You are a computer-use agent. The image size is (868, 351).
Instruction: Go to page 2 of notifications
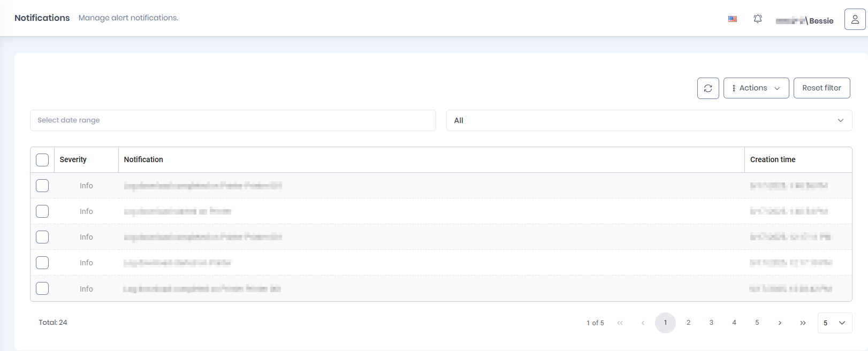(x=688, y=323)
